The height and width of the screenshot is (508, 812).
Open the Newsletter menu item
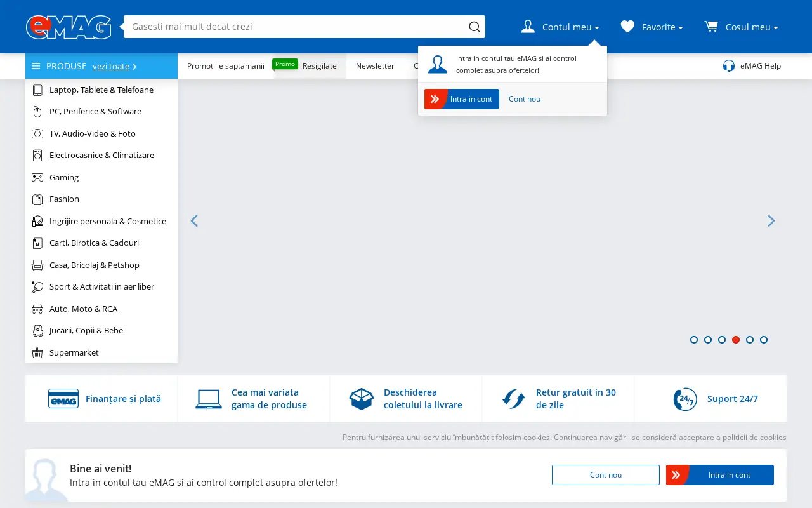click(375, 66)
